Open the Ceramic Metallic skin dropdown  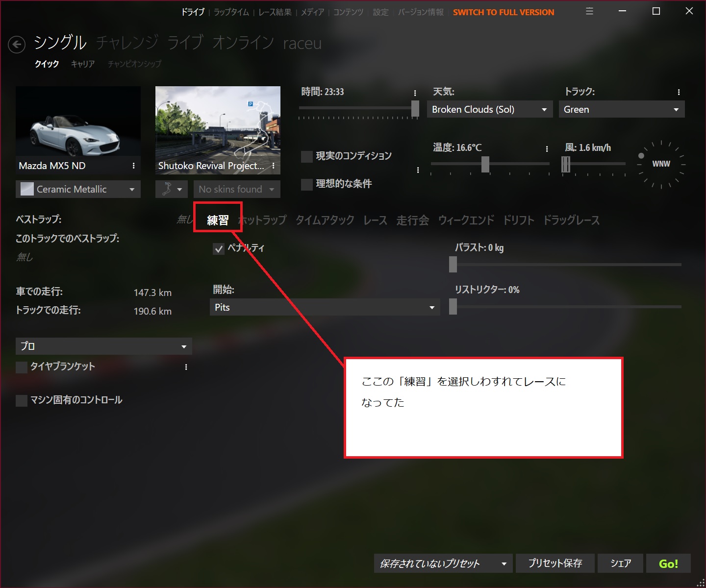[x=78, y=189]
